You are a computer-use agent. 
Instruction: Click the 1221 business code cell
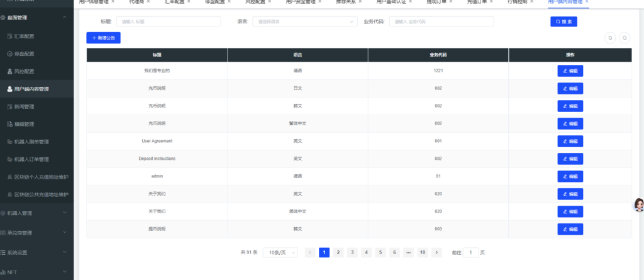click(438, 70)
